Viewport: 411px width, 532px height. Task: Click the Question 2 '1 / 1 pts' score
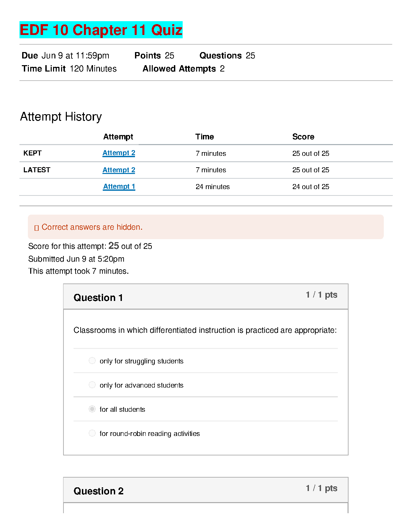pyautogui.click(x=322, y=488)
